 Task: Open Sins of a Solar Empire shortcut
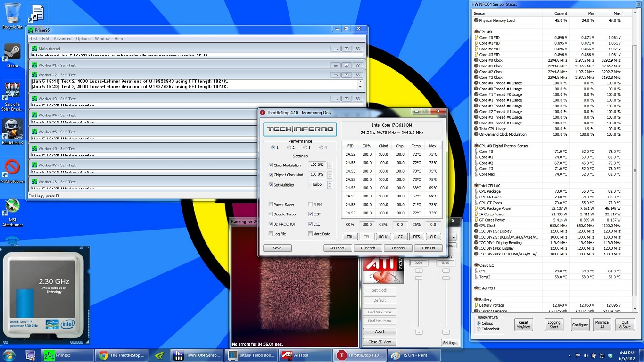click(x=12, y=97)
